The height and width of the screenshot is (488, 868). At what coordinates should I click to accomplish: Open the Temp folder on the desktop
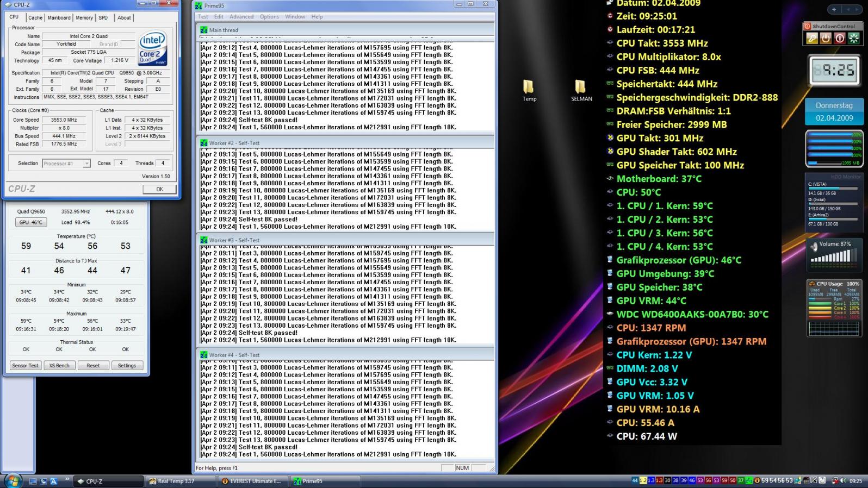529,90
